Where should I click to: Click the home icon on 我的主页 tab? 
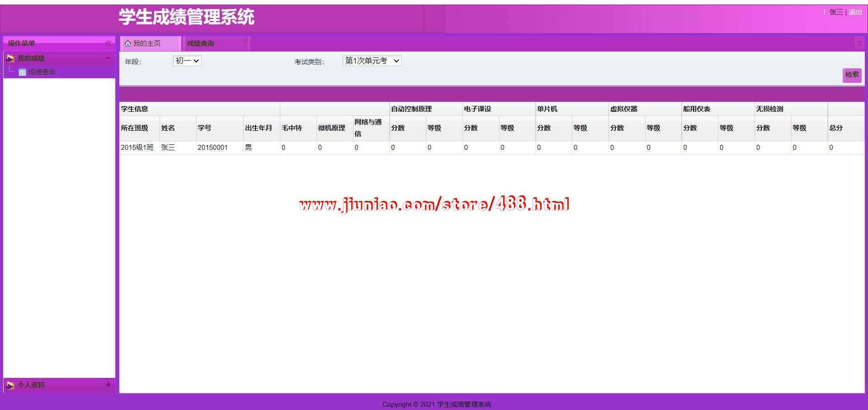pyautogui.click(x=128, y=43)
